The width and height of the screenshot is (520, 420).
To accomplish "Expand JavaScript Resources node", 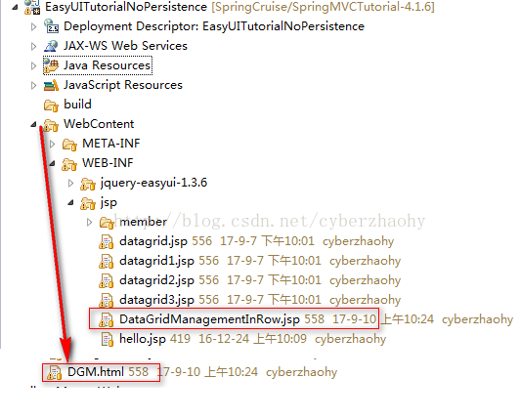I will [33, 85].
